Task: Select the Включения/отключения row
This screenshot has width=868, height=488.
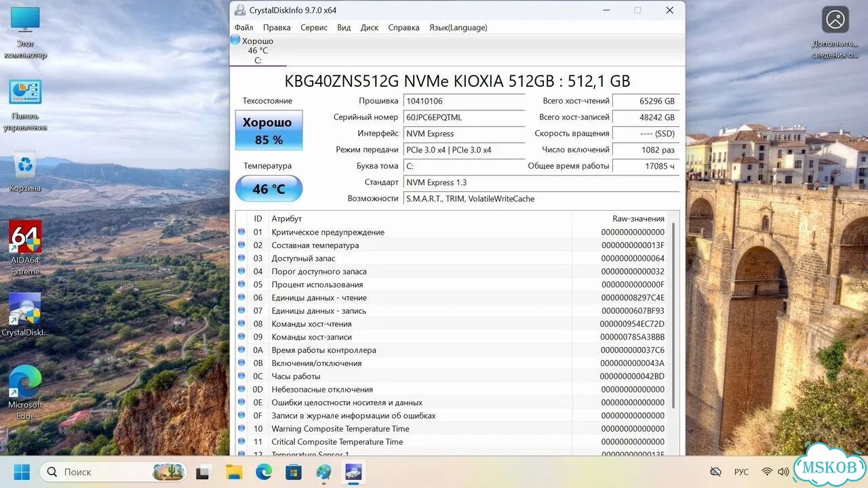Action: coord(452,363)
